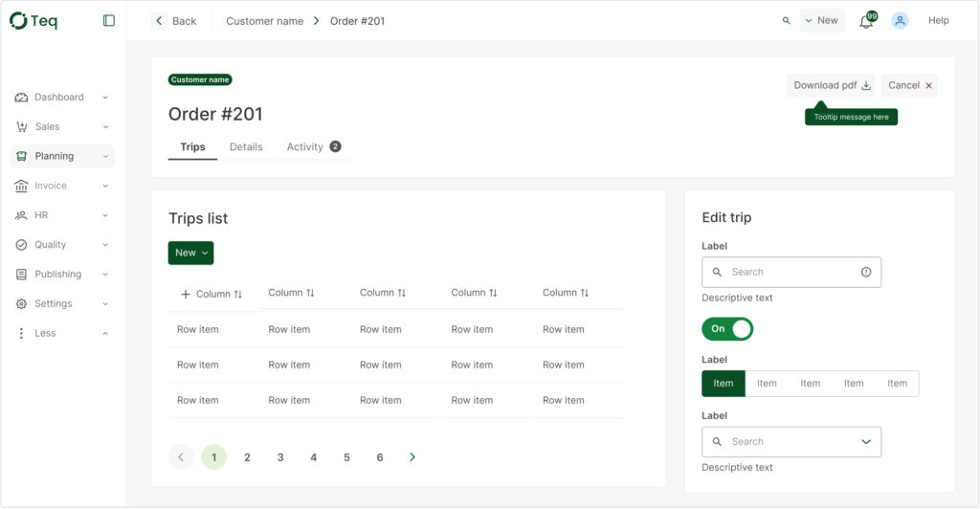Click the plus icon to add a column

[186, 294]
